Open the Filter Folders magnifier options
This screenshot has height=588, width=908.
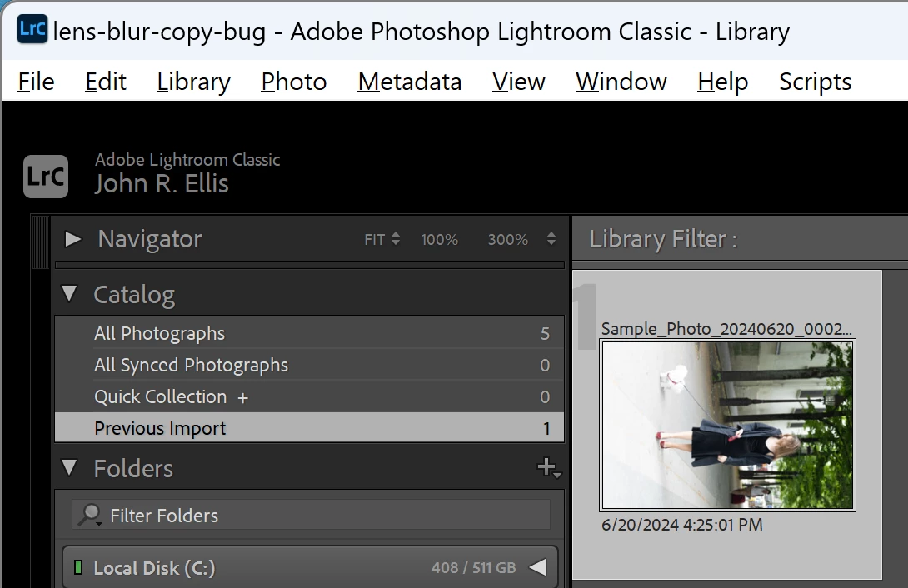(90, 515)
